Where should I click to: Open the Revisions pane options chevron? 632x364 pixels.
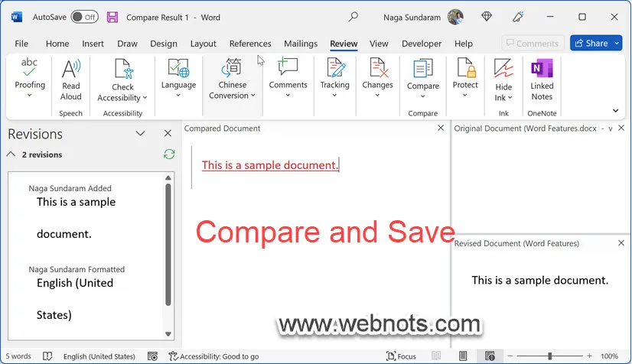pos(141,134)
